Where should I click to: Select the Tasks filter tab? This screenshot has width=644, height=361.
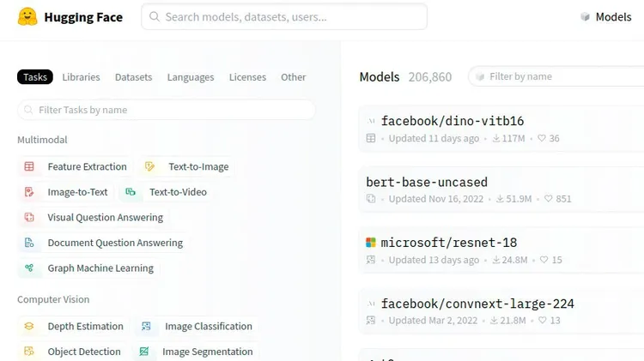[35, 77]
